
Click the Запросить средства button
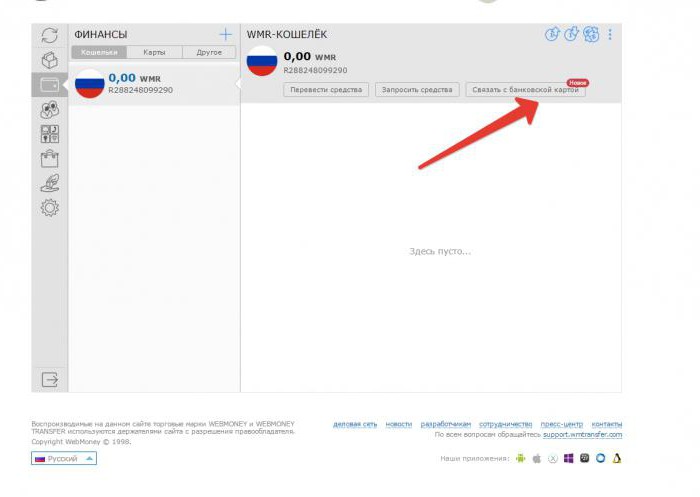click(x=417, y=90)
